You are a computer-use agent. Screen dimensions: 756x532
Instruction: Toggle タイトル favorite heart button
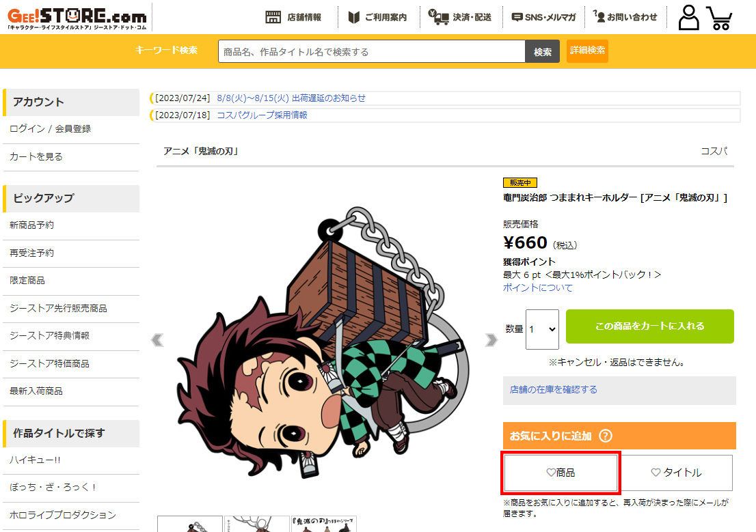676,473
